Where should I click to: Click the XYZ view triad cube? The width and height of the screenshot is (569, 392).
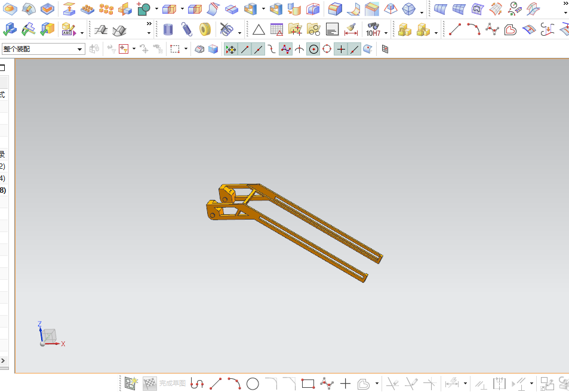coord(49,336)
